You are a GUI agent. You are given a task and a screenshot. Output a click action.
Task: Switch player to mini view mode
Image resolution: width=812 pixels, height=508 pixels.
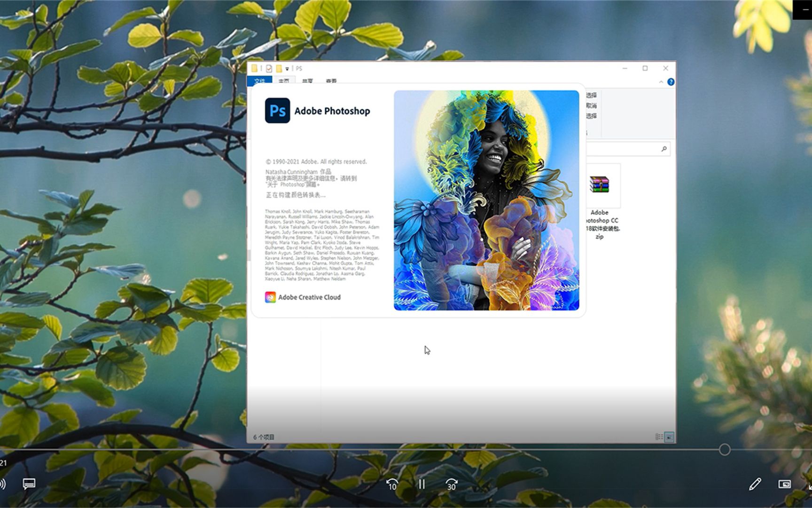[784, 484]
